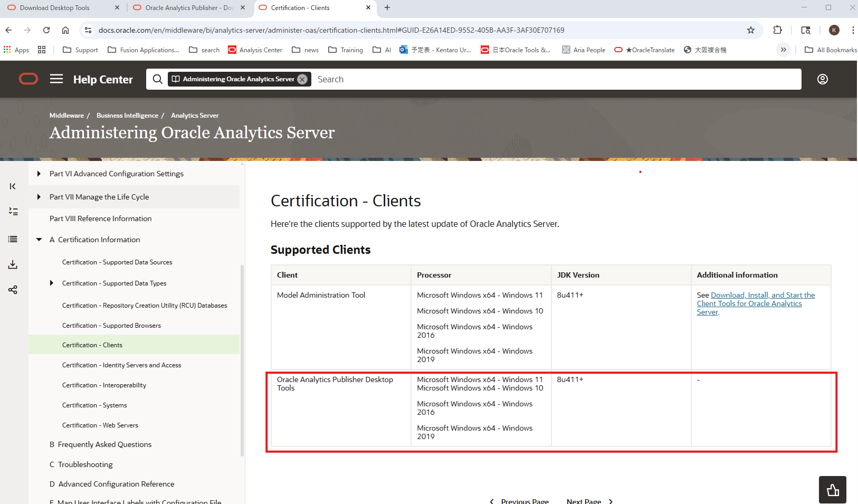This screenshot has width=858, height=504.
Task: Click the Oracle logo in the header
Action: (x=28, y=79)
